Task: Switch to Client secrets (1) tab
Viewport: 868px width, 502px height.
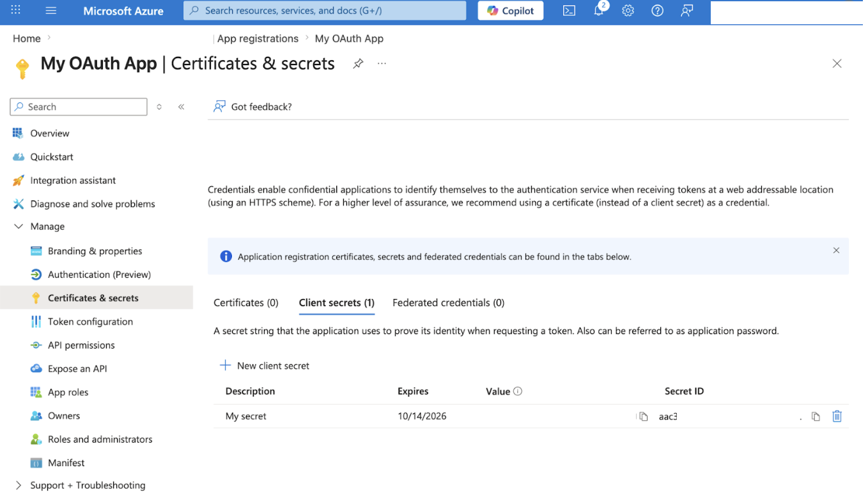Action: point(337,303)
